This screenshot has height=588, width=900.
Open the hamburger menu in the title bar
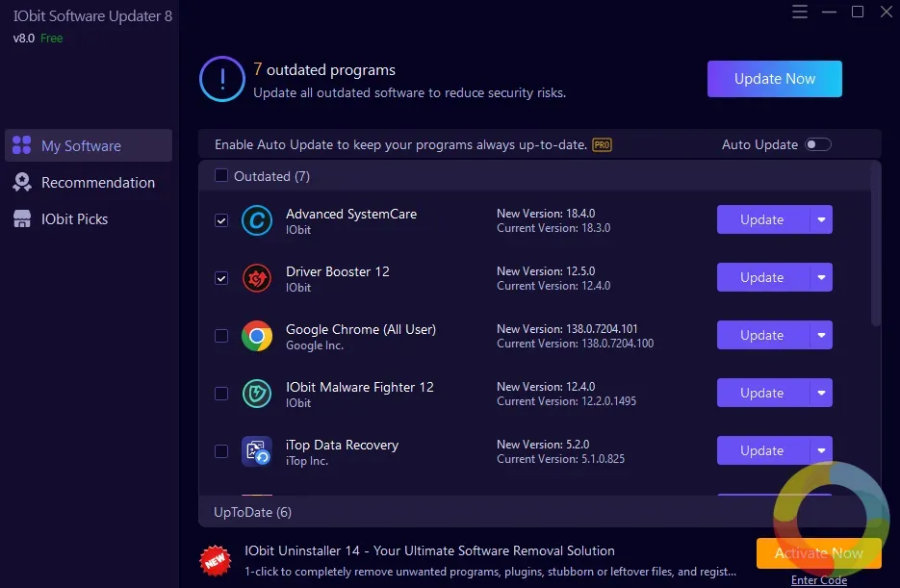pyautogui.click(x=800, y=12)
